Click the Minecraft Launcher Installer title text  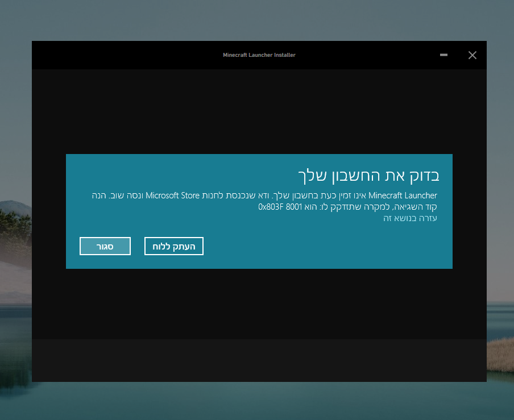259,55
